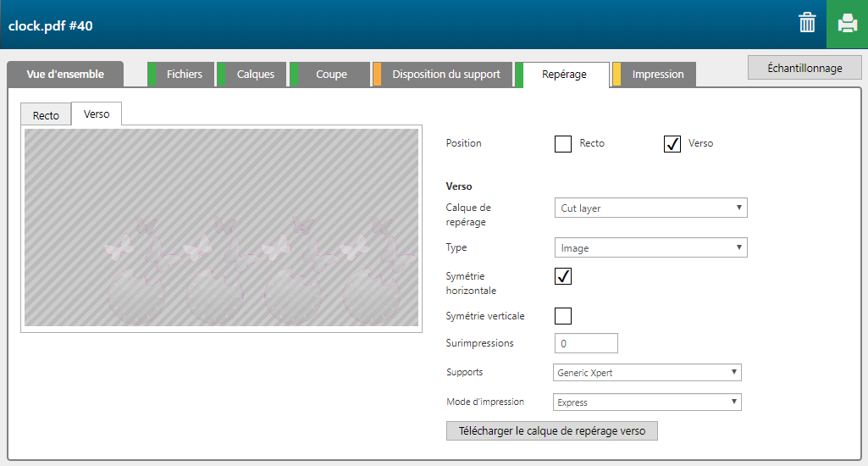Open Disposition du support tab

445,75
